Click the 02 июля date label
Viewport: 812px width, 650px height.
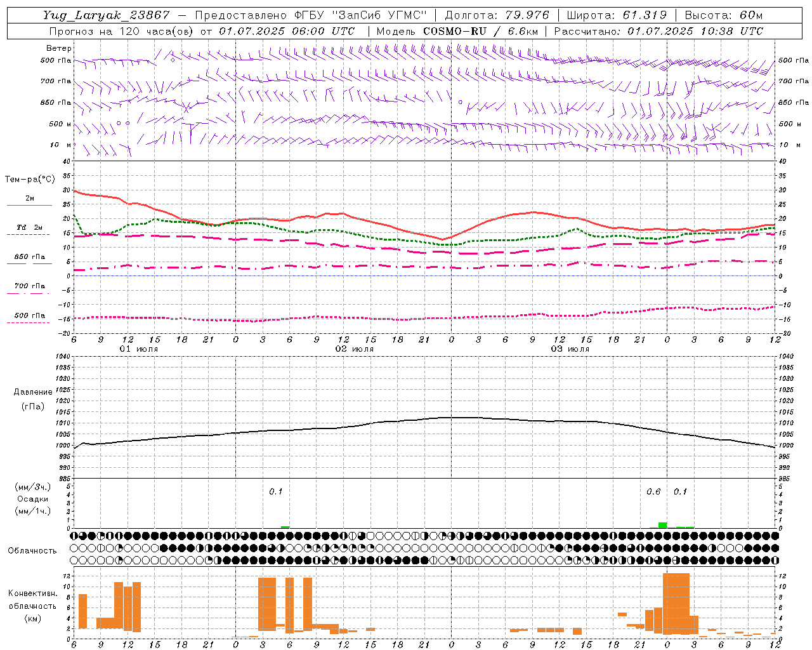tap(355, 349)
